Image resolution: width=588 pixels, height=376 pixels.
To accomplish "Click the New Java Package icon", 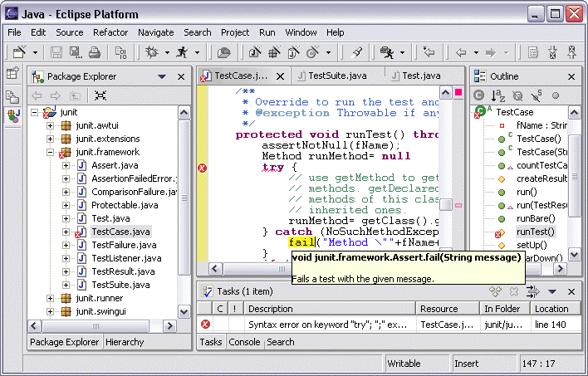I will pos(274,52).
